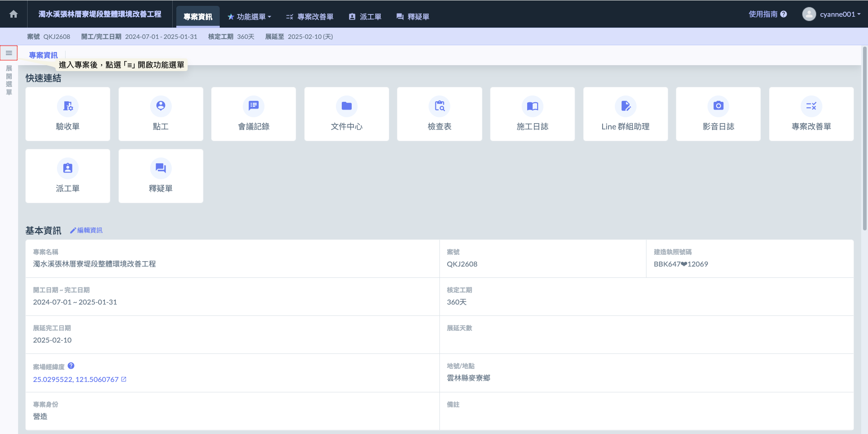868x434 pixels.
Task: Open 專案改善單 in the top navigation
Action: point(310,17)
